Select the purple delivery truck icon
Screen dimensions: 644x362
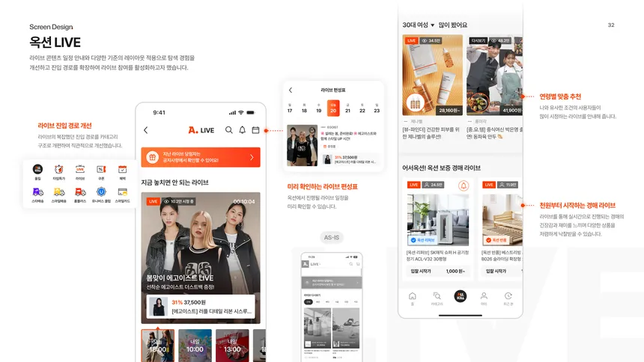(37, 191)
